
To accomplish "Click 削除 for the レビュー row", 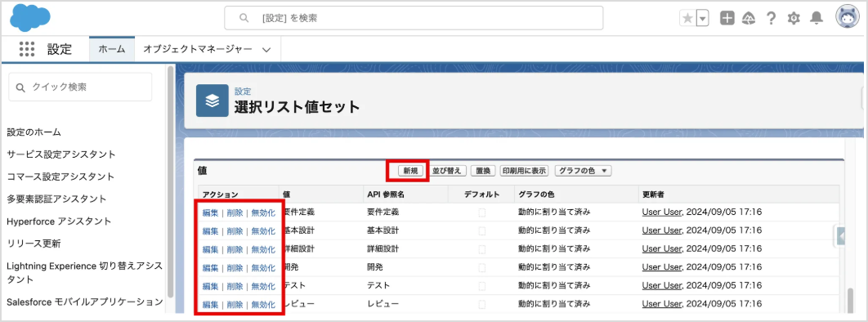I will tap(235, 304).
